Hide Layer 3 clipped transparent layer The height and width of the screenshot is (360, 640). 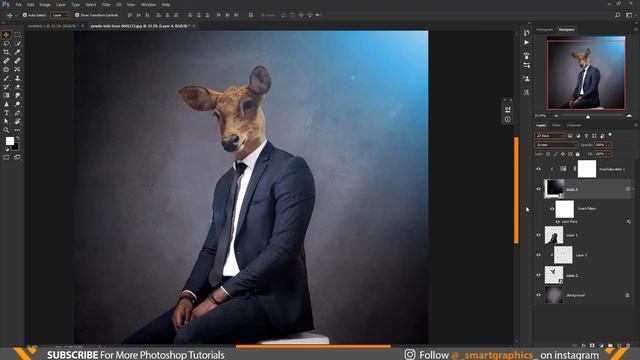(538, 255)
